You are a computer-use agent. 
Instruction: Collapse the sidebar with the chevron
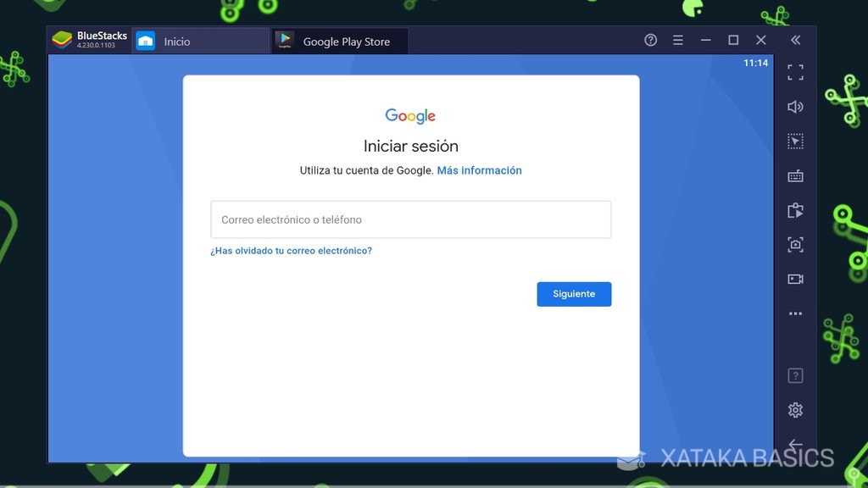pyautogui.click(x=795, y=39)
